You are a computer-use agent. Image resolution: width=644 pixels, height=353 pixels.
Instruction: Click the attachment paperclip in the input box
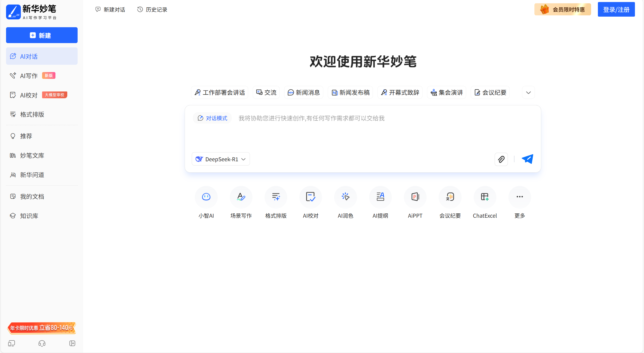tap(501, 159)
